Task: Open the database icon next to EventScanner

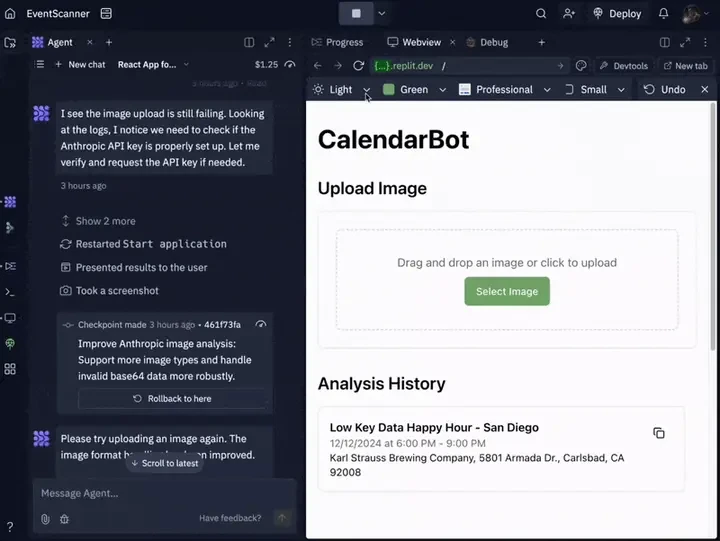Action: point(106,13)
